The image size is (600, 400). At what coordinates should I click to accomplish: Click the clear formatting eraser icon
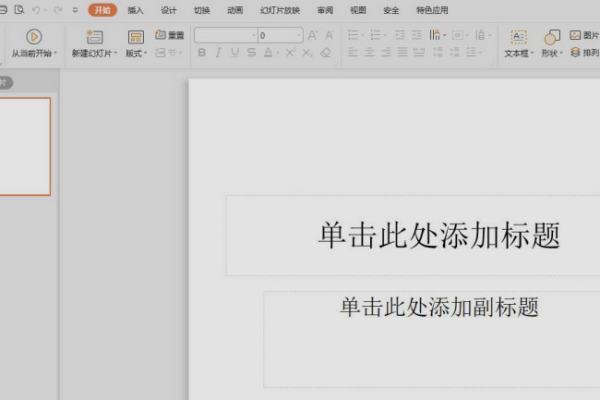pyautogui.click(x=326, y=53)
